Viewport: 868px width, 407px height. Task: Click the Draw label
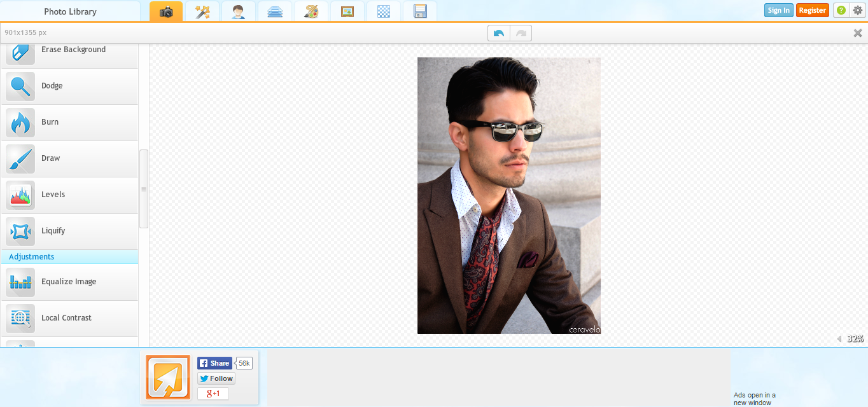click(x=51, y=158)
